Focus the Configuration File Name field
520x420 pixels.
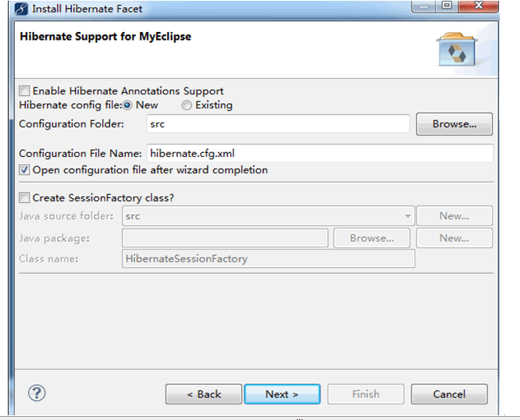320,154
